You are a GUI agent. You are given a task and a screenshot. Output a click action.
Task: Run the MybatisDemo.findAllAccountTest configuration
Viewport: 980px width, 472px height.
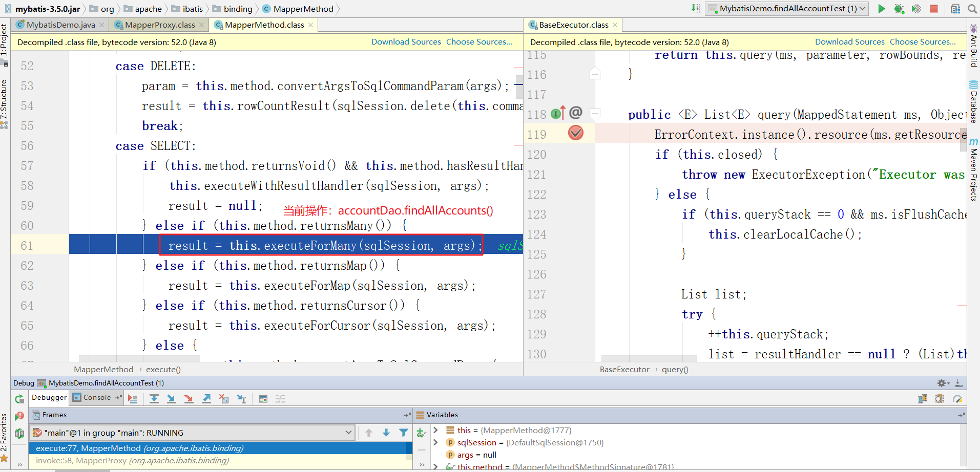click(882, 9)
